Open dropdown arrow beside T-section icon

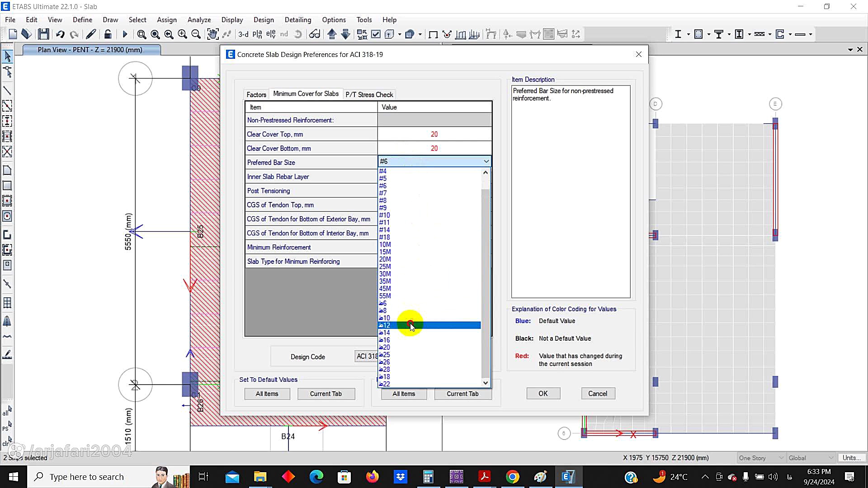(x=729, y=34)
